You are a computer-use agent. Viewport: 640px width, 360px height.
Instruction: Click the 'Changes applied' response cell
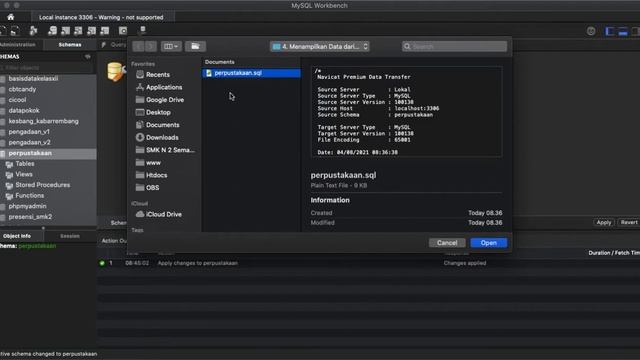click(464, 263)
